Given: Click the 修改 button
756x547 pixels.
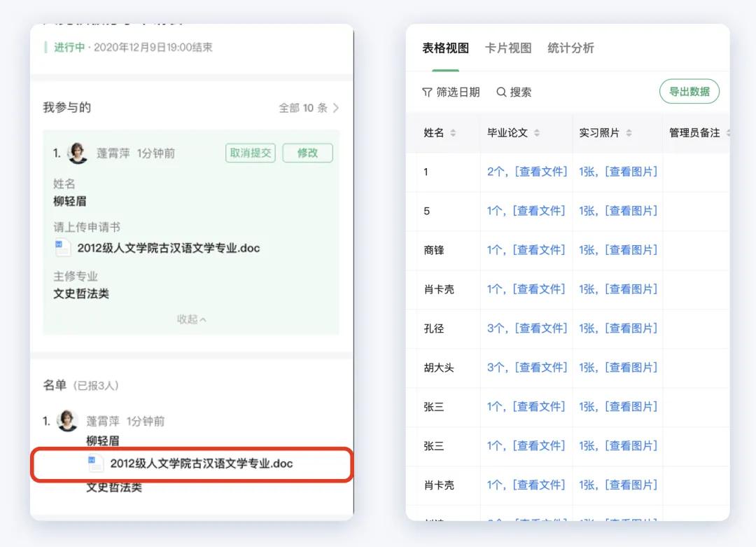Looking at the screenshot, I should point(309,153).
